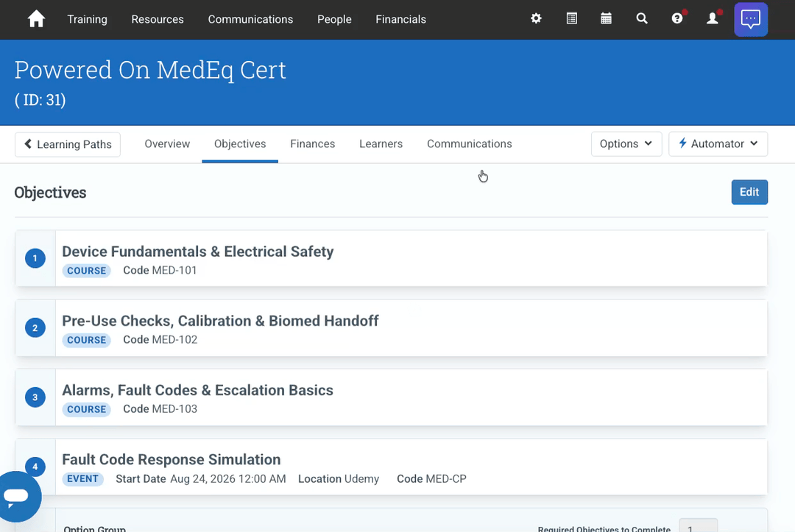This screenshot has width=795, height=532.
Task: Click the COURSE tag for MED-103
Action: (x=86, y=409)
